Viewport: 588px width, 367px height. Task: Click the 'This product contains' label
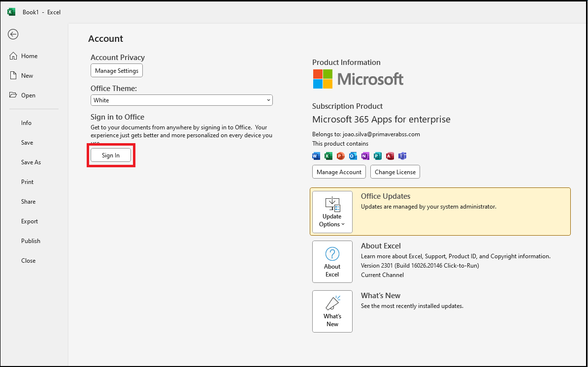340,144
